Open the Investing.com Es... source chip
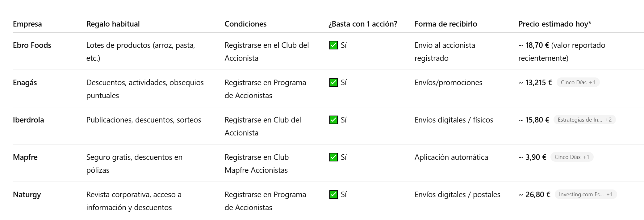Viewport: 644px width, 220px height. click(585, 195)
